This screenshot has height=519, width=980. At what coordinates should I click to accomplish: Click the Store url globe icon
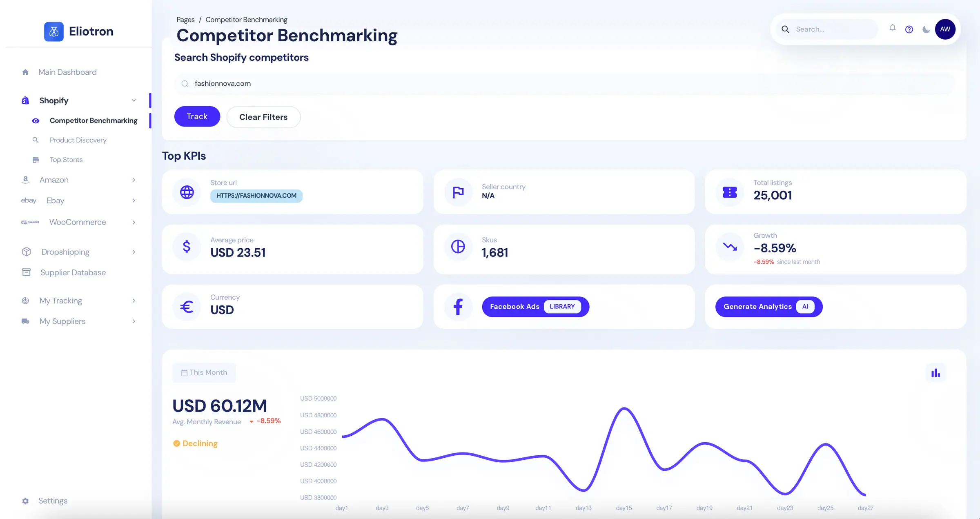pyautogui.click(x=187, y=192)
